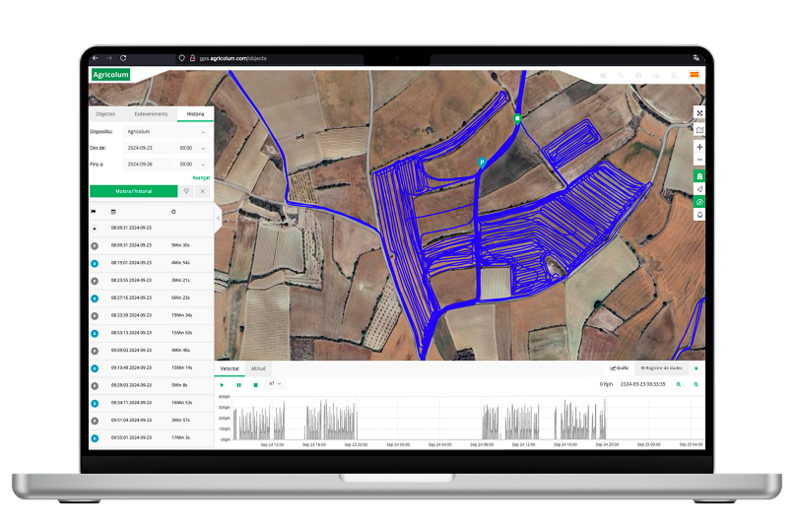
Task: Switch to the Objectes tab
Action: coord(105,114)
